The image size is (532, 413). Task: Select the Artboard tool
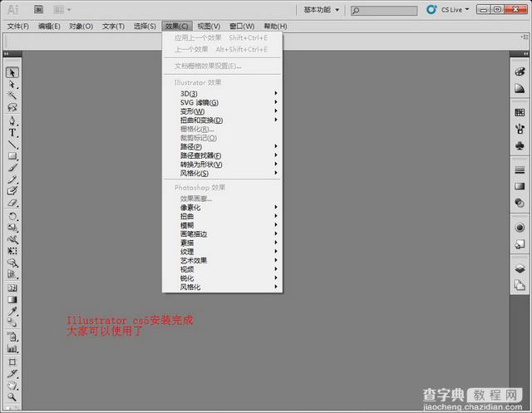(x=12, y=361)
